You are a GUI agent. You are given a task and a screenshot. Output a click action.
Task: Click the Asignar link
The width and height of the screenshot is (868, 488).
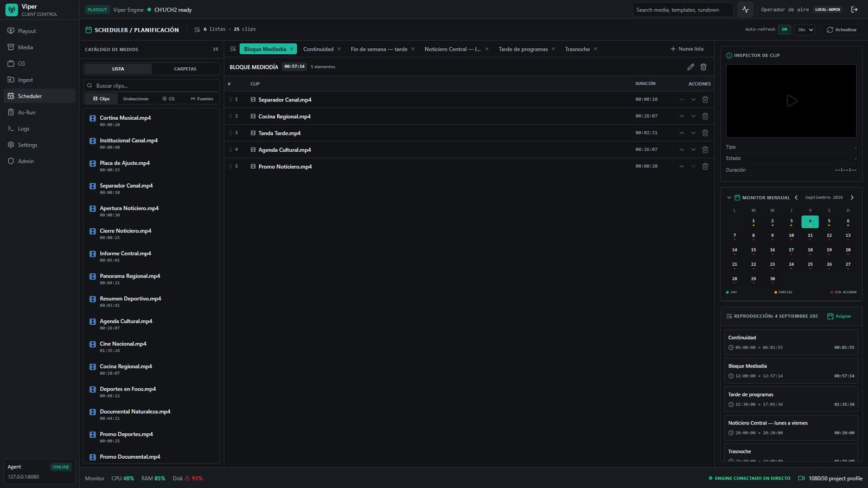tap(839, 316)
